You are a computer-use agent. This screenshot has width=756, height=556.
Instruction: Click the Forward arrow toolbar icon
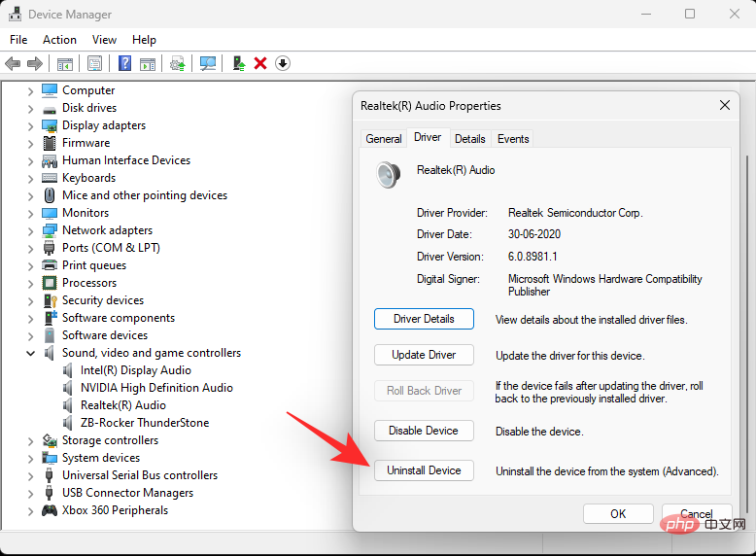35,63
